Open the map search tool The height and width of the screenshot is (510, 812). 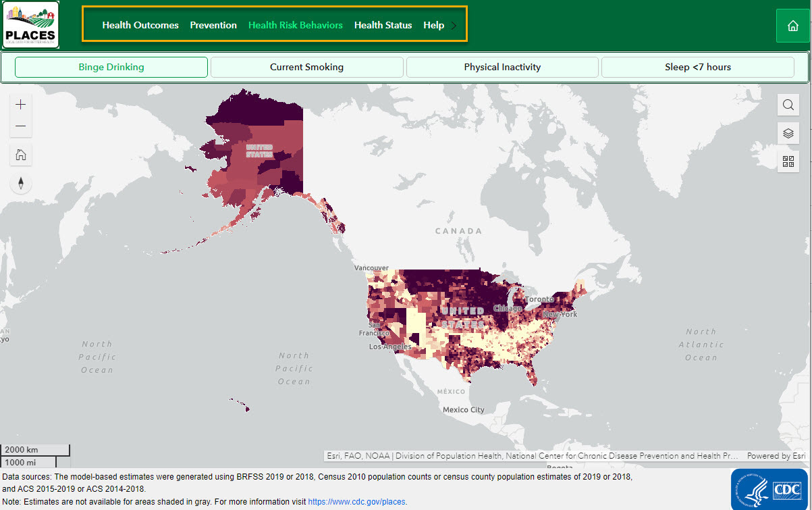(788, 105)
